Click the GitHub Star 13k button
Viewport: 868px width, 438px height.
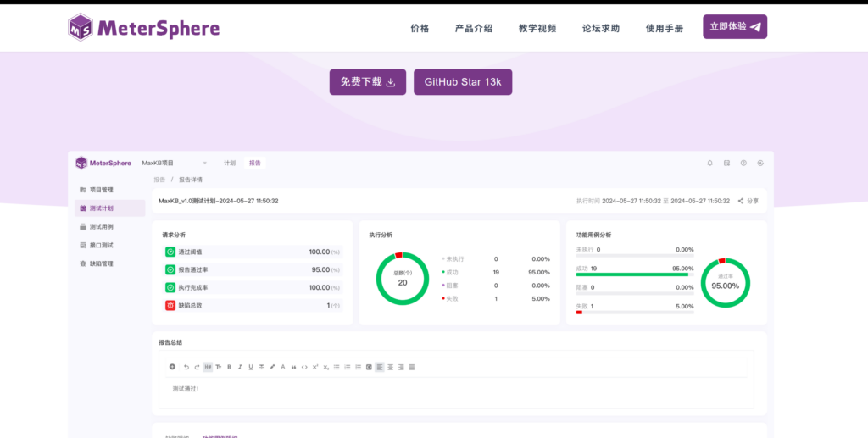463,82
